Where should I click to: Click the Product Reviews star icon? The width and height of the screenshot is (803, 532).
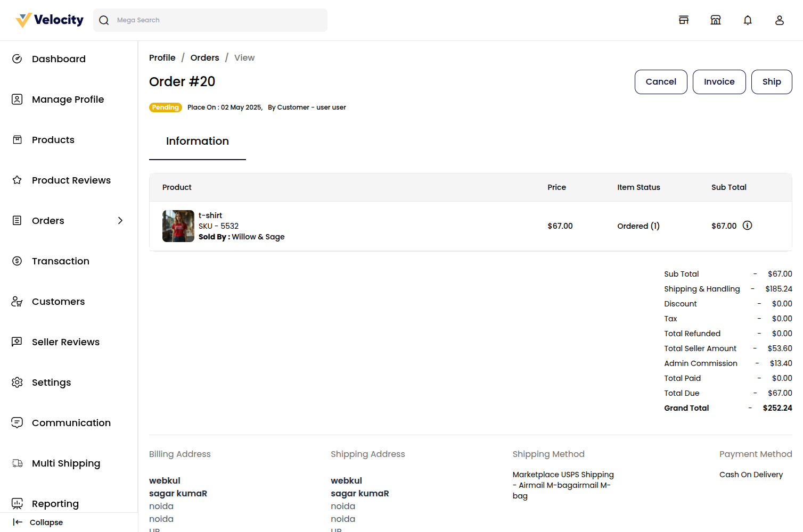pos(17,180)
